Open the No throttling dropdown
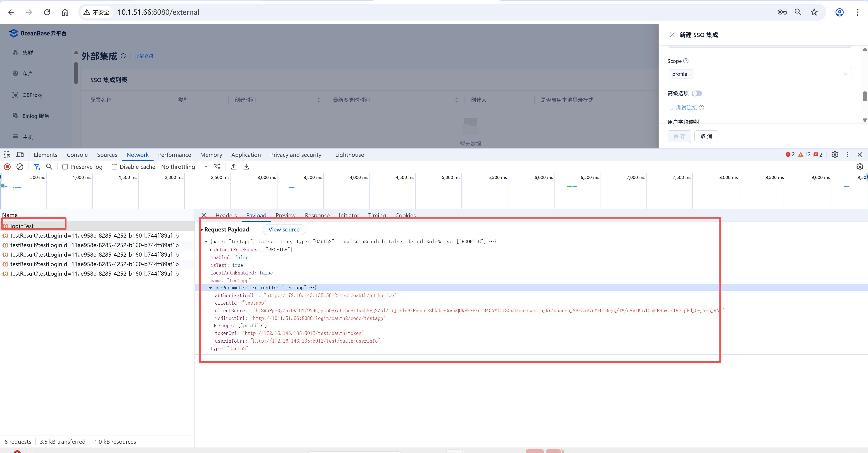This screenshot has height=453, width=868. coord(184,167)
